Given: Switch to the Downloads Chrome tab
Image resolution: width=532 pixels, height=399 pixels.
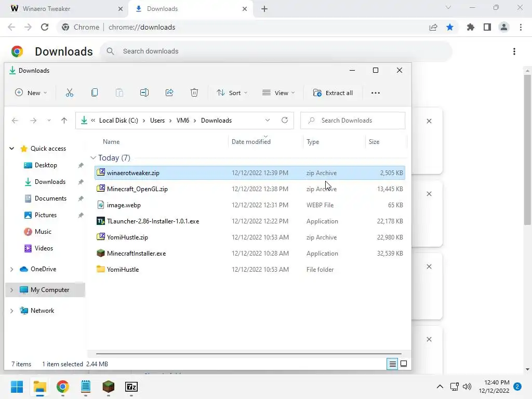Looking at the screenshot, I should (191, 9).
